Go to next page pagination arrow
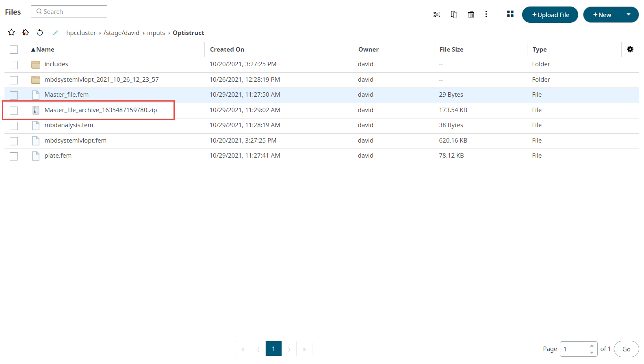The width and height of the screenshot is (644, 364). pos(289,349)
